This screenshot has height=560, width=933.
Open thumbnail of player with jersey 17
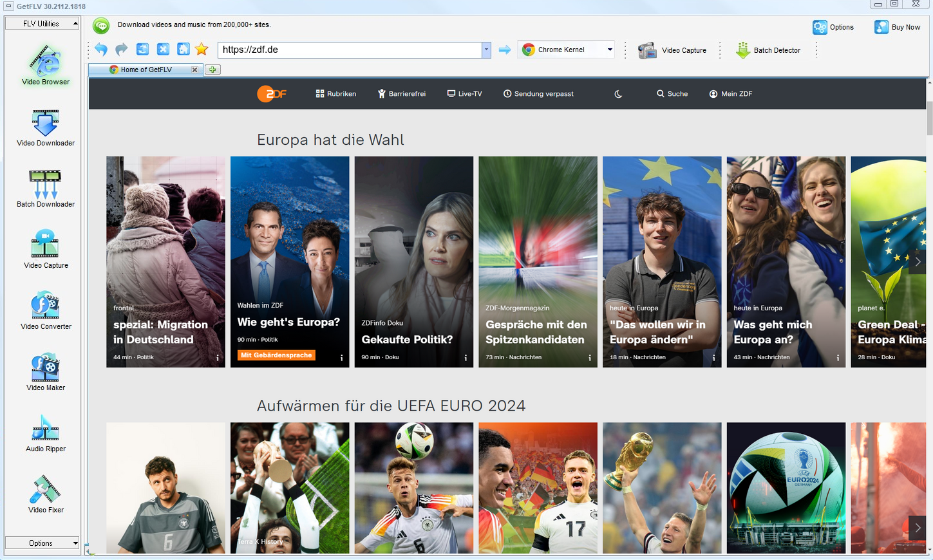pos(538,488)
